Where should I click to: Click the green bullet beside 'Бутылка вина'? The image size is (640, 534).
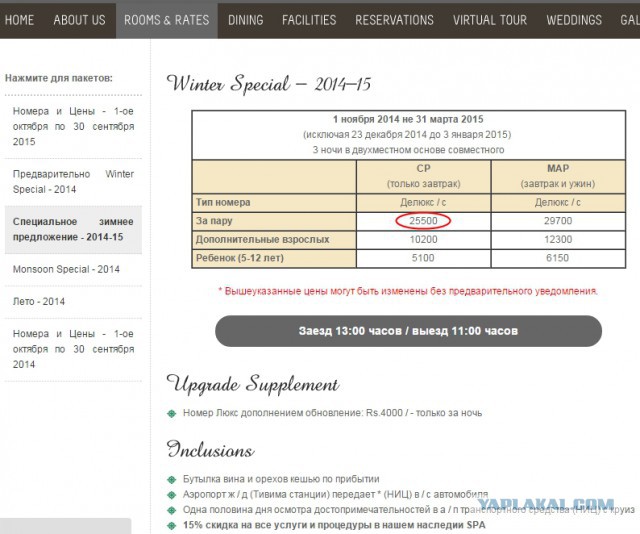click(x=172, y=480)
